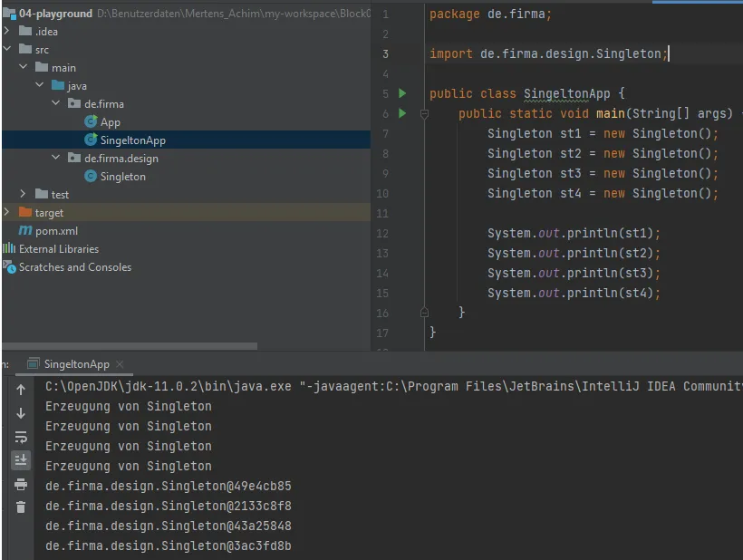The width and height of the screenshot is (743, 560).
Task: Click the orange target folder icon
Action: pos(25,212)
